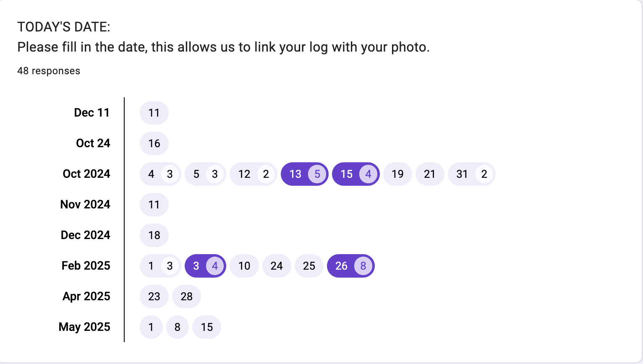643x364 pixels.
Task: Click highlighted Oct 2024 day 15 chip
Action: 355,174
